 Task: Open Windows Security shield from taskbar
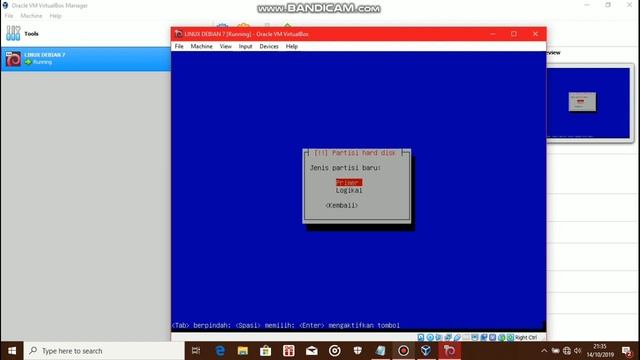click(x=358, y=351)
